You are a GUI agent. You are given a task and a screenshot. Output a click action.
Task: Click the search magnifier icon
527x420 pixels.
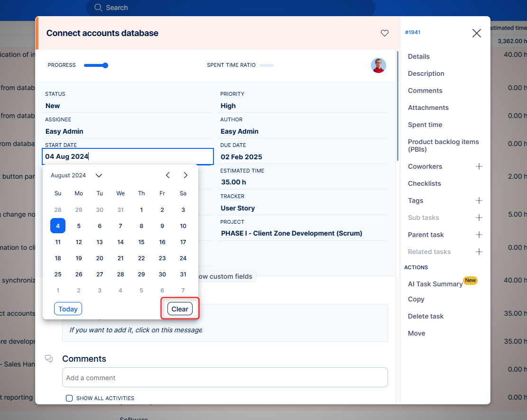pos(98,8)
